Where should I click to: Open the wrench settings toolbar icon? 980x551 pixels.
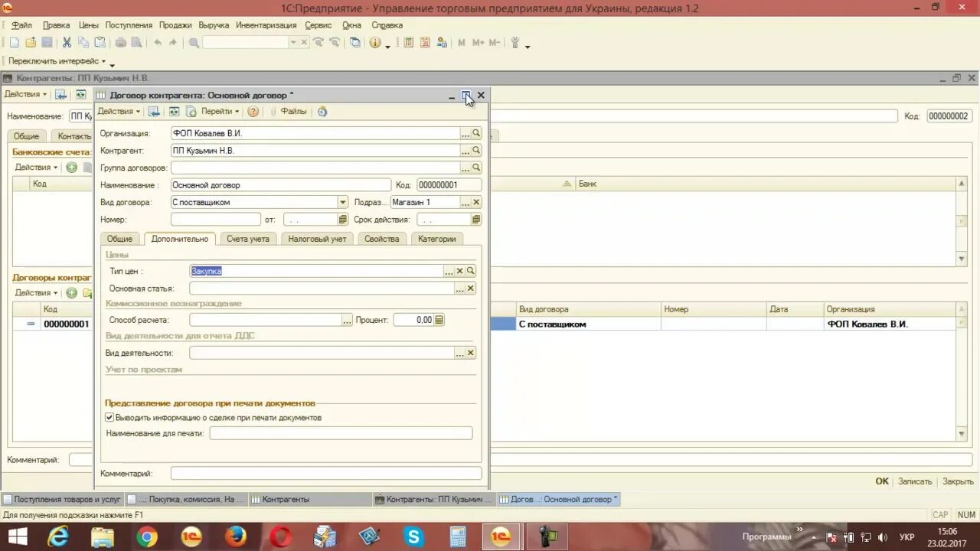pyautogui.click(x=515, y=43)
